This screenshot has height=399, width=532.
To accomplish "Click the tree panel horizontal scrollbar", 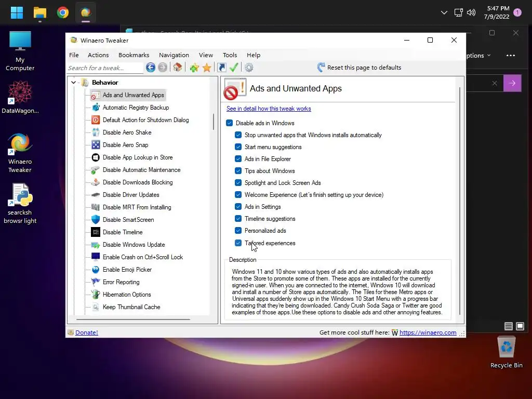I will coord(133,320).
